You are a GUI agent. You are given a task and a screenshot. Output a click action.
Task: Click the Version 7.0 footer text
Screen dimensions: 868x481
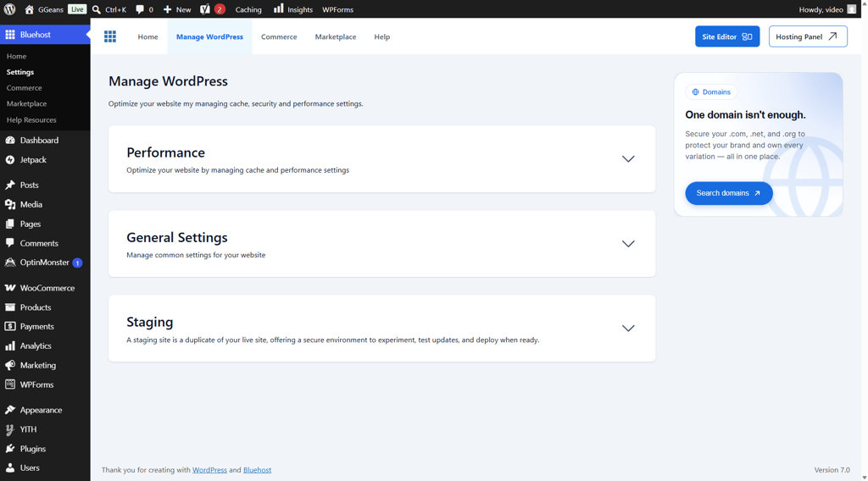click(832, 470)
